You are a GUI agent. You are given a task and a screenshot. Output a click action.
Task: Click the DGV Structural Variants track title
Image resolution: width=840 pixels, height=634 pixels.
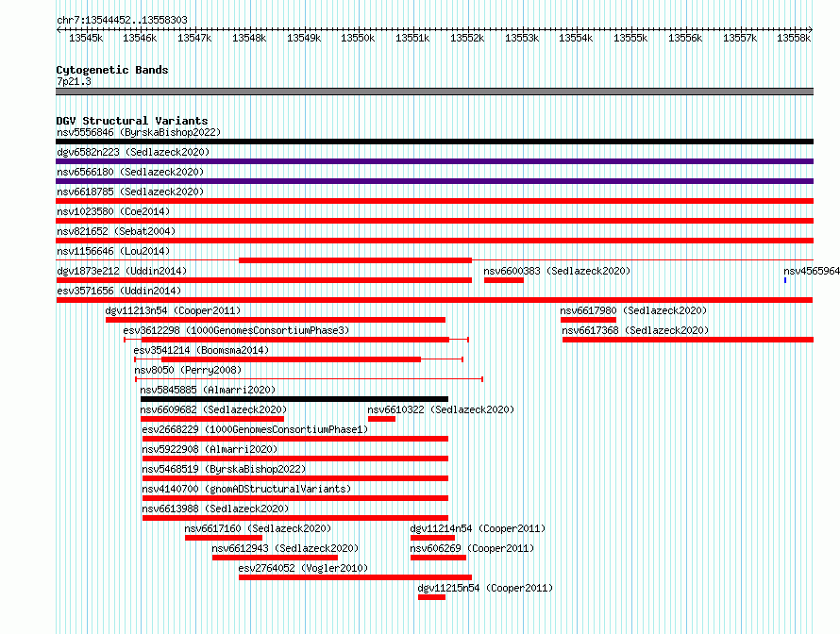[132, 121]
